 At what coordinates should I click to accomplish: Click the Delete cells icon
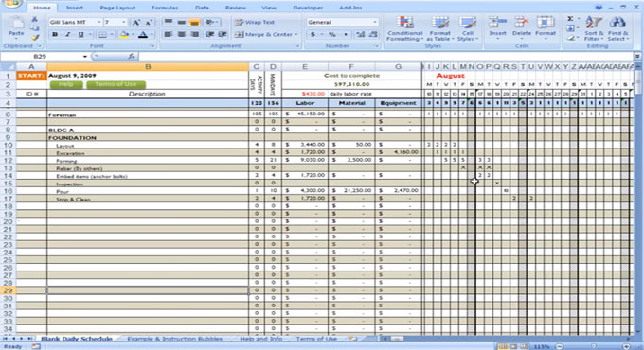[x=522, y=23]
